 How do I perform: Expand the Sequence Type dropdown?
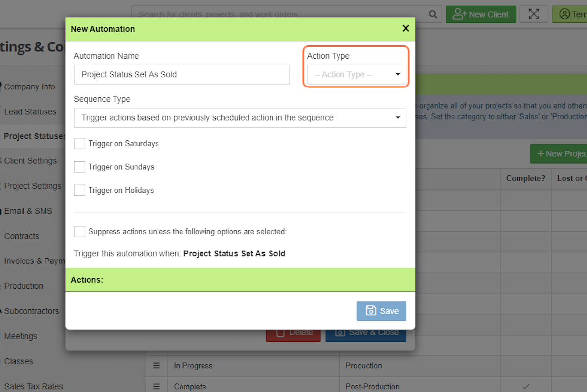pyautogui.click(x=240, y=117)
